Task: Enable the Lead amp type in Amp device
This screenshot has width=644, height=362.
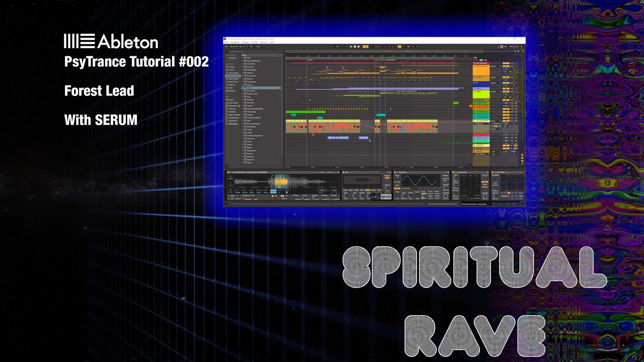Action: pos(368,190)
